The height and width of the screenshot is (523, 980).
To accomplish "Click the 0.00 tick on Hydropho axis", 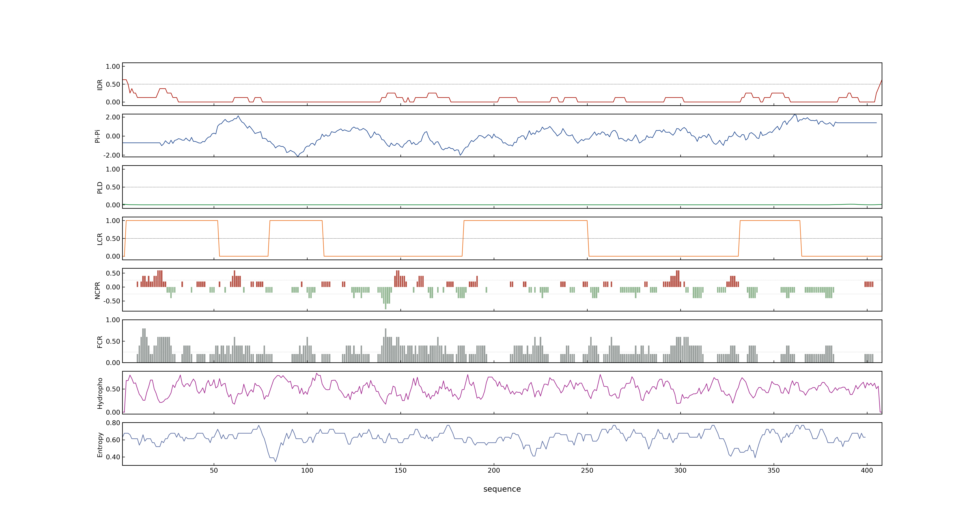I will (113, 412).
